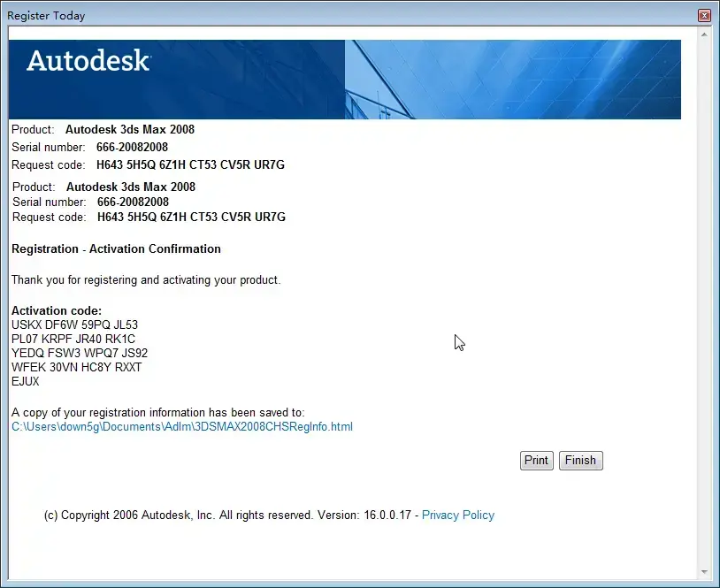Click the Register Today title bar text

coord(46,16)
